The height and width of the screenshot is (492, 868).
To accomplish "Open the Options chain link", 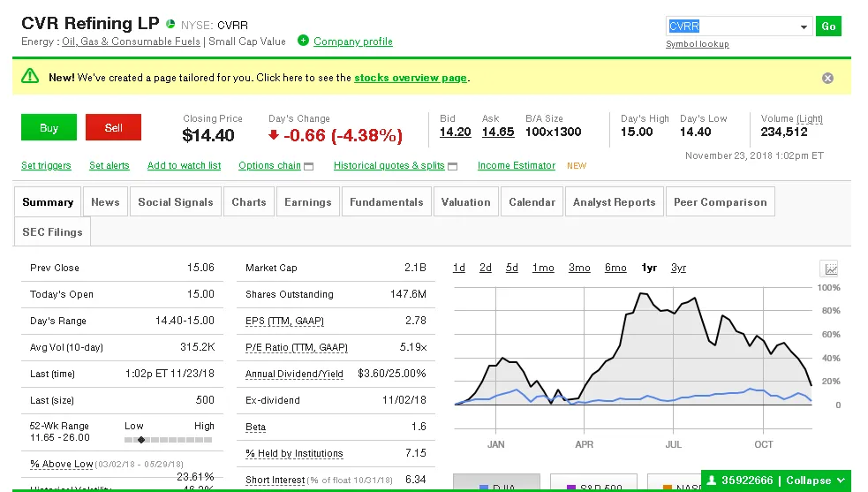I will [x=269, y=166].
